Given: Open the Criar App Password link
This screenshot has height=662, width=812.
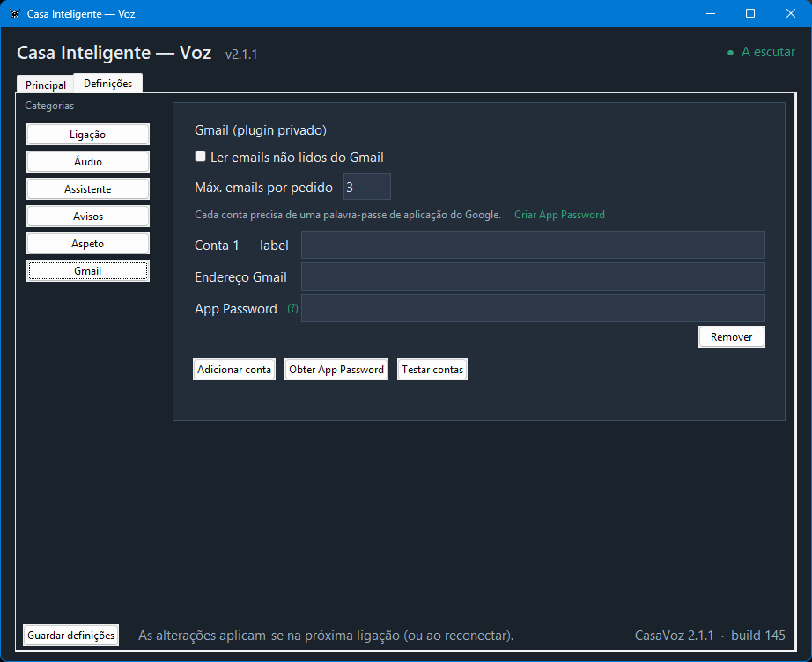Looking at the screenshot, I should [559, 215].
